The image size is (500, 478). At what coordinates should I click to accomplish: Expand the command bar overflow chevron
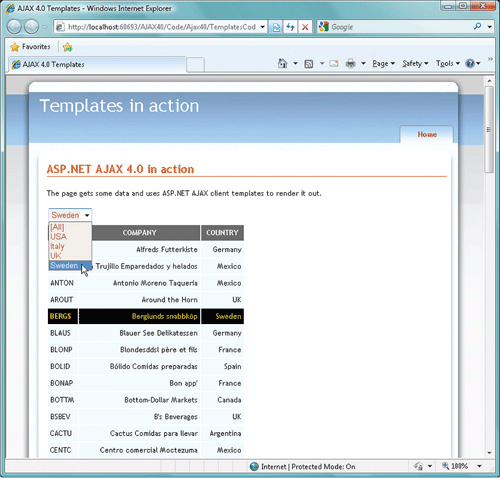click(x=490, y=59)
